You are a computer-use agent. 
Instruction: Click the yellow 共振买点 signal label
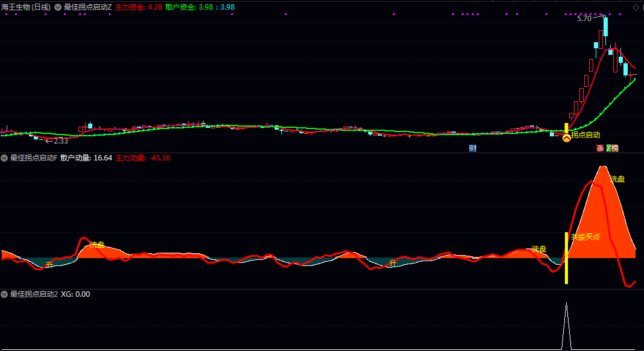[585, 237]
